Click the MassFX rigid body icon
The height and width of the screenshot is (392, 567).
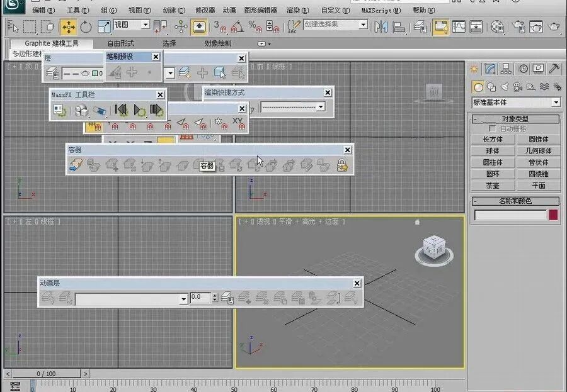coord(82,110)
